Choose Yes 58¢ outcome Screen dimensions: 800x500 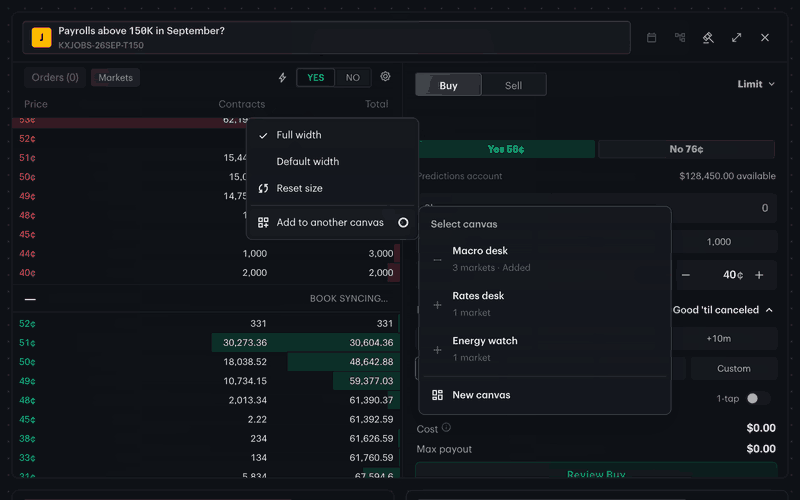coord(506,149)
